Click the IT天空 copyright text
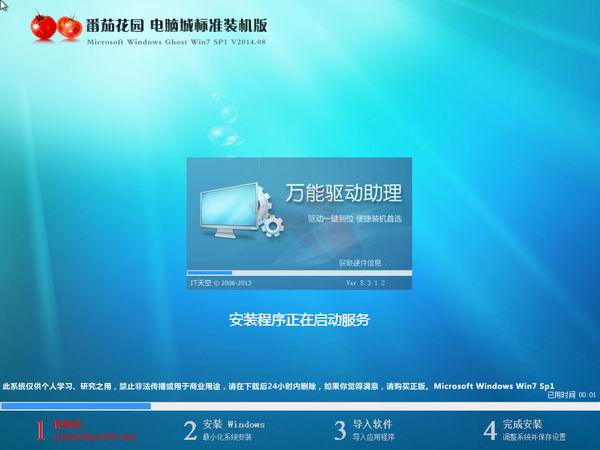Image resolution: width=600 pixels, height=450 pixels. (x=217, y=284)
